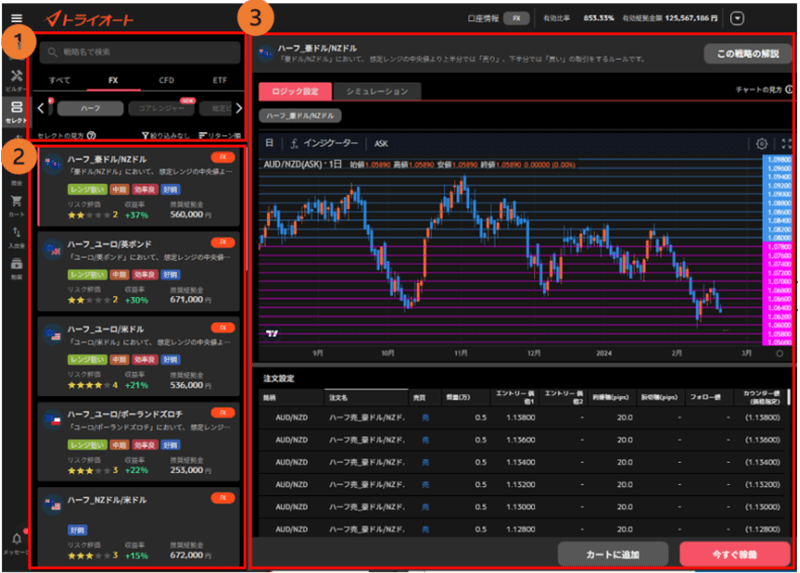Click the TradingView logo on chart
Screen dimensions: 800x573
(272, 333)
